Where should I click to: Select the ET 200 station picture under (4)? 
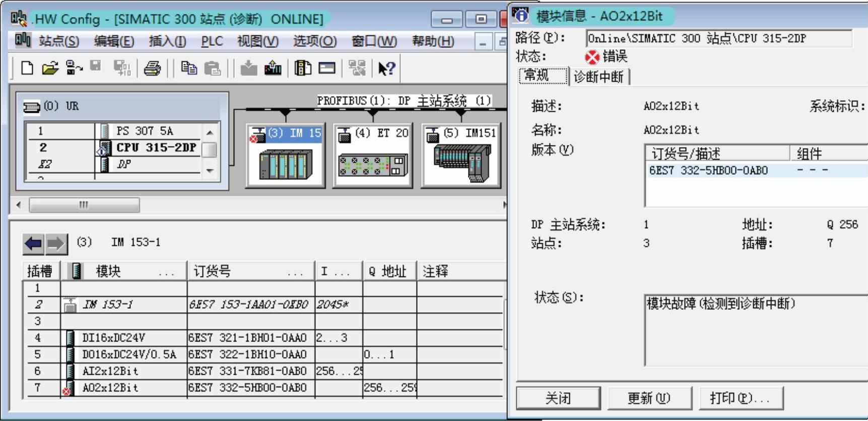372,165
